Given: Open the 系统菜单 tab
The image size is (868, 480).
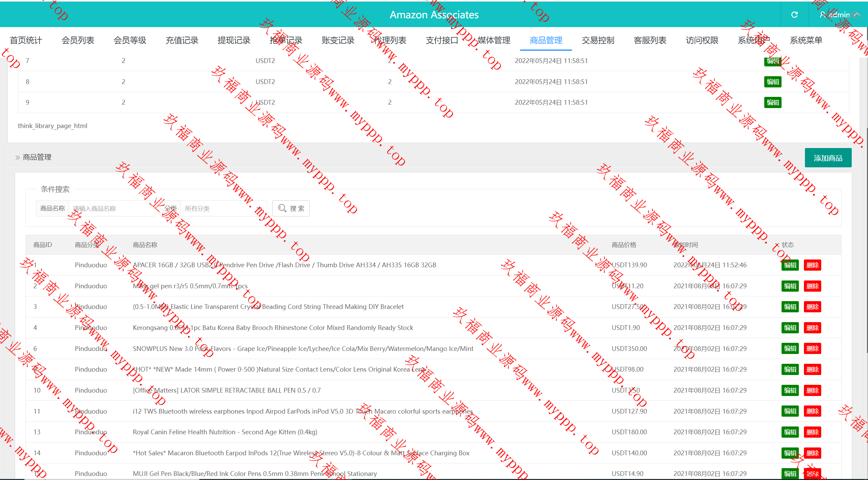Looking at the screenshot, I should click(x=806, y=40).
